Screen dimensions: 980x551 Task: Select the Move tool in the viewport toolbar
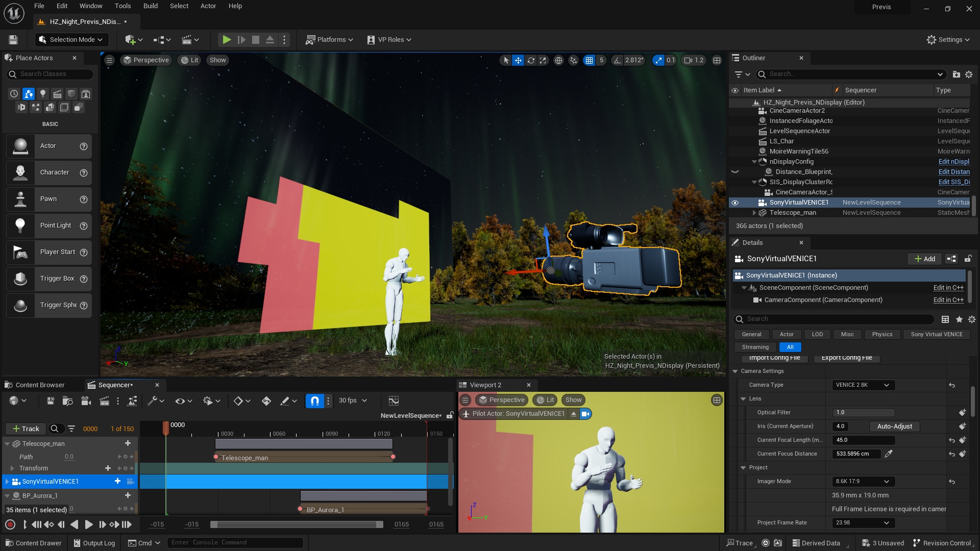click(x=518, y=60)
